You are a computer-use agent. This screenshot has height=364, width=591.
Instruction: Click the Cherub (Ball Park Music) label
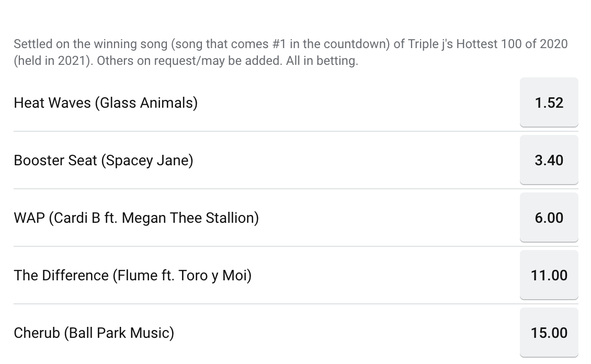[94, 333]
